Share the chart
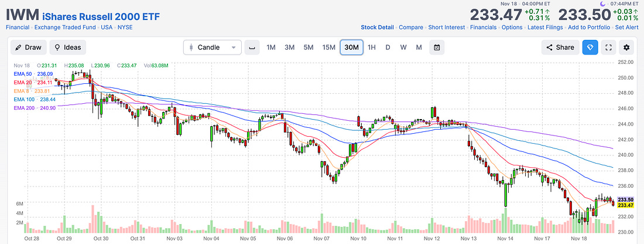 560,48
